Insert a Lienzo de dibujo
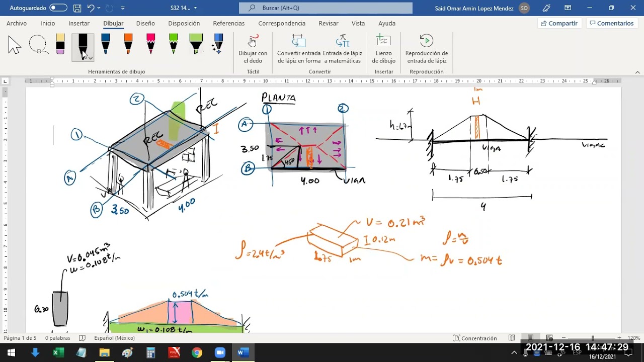This screenshot has width=644, height=362. tap(384, 49)
